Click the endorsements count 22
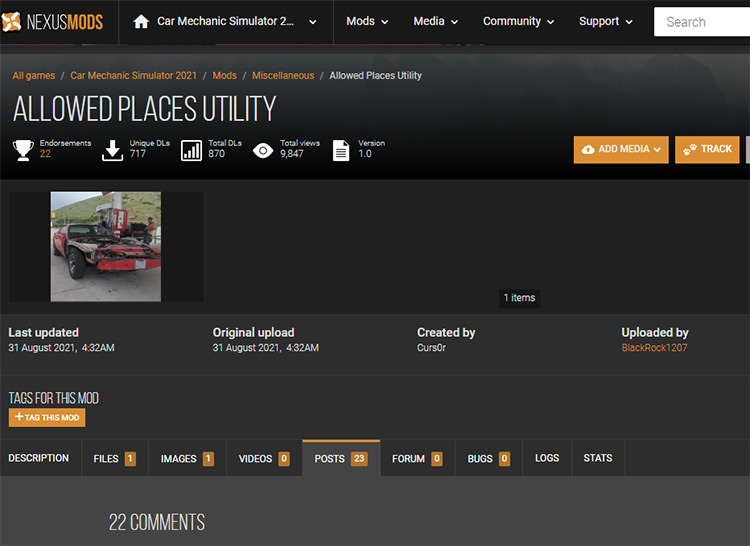This screenshot has height=546, width=750. 45,154
